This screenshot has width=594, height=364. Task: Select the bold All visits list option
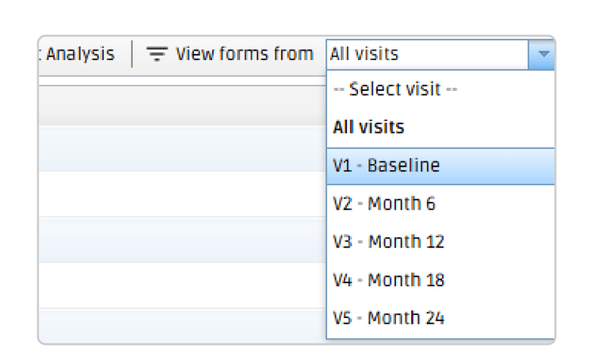(x=368, y=127)
